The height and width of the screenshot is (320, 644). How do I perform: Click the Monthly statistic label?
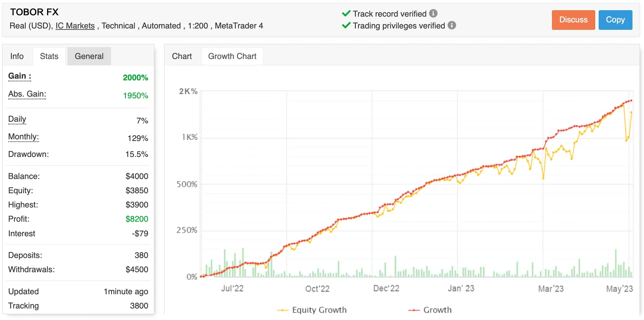pyautogui.click(x=23, y=137)
